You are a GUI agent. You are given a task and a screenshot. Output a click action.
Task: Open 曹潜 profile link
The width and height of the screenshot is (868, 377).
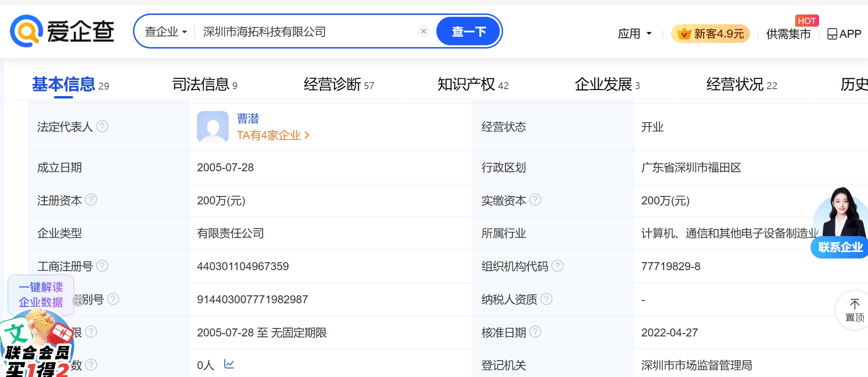(x=248, y=119)
